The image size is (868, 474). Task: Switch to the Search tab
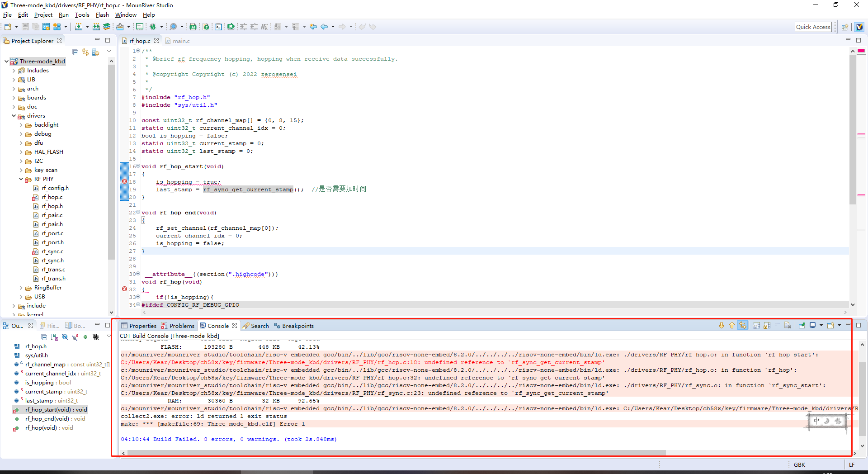(x=256, y=326)
